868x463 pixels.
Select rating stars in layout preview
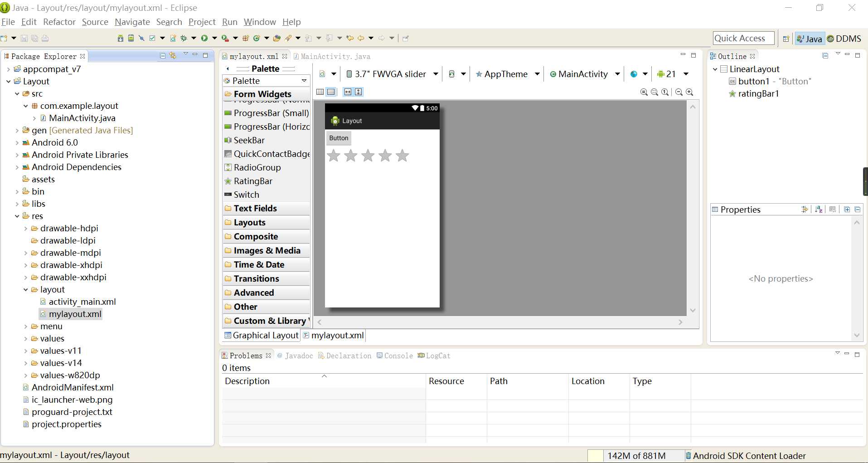pos(368,156)
